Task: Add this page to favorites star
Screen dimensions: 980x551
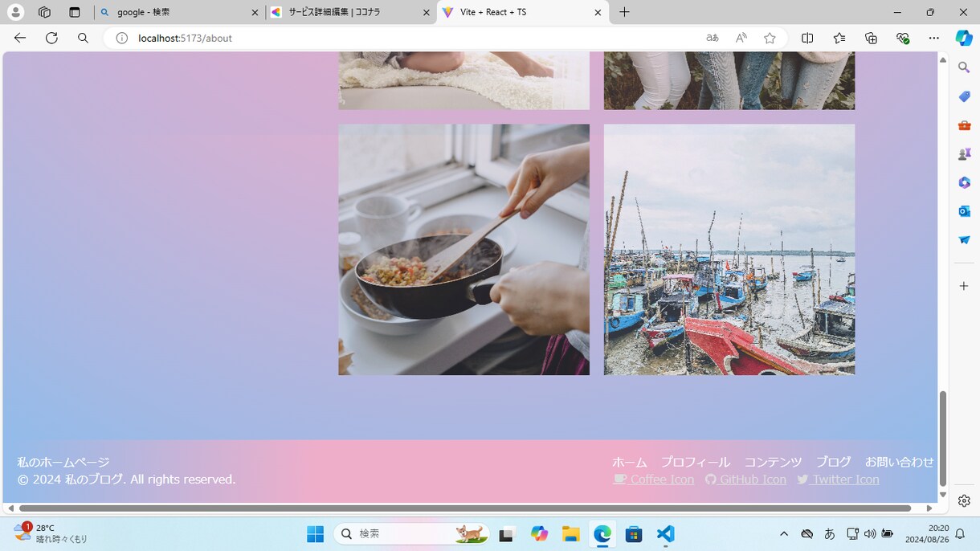Action: (x=770, y=38)
